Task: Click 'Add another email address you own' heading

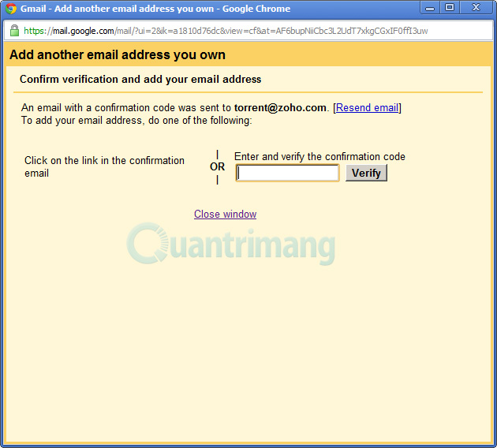Action: coord(118,54)
